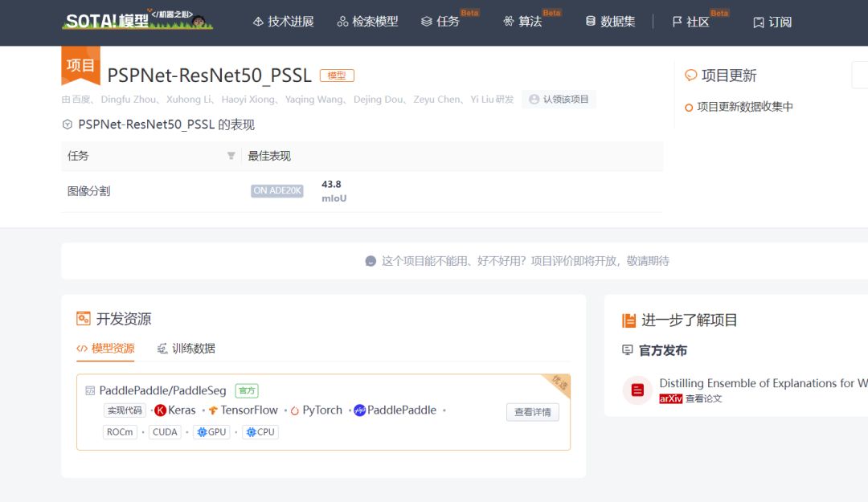Click the 43.8 mIoU value
868x502 pixels.
coord(334,191)
